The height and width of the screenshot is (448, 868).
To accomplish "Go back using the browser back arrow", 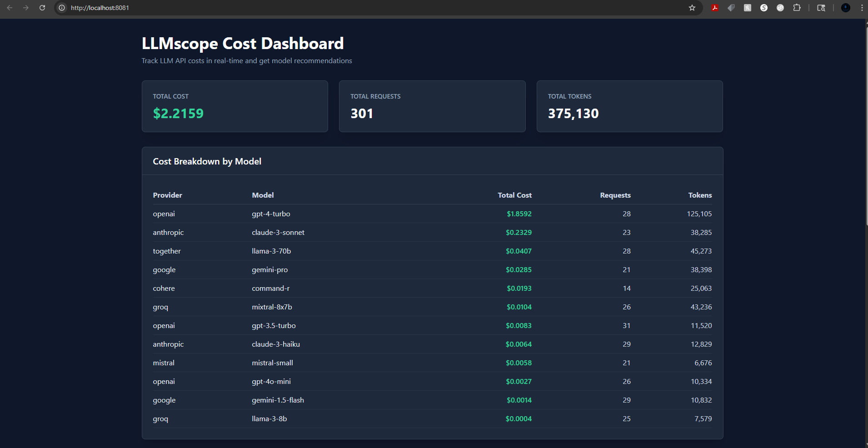I will pos(10,8).
